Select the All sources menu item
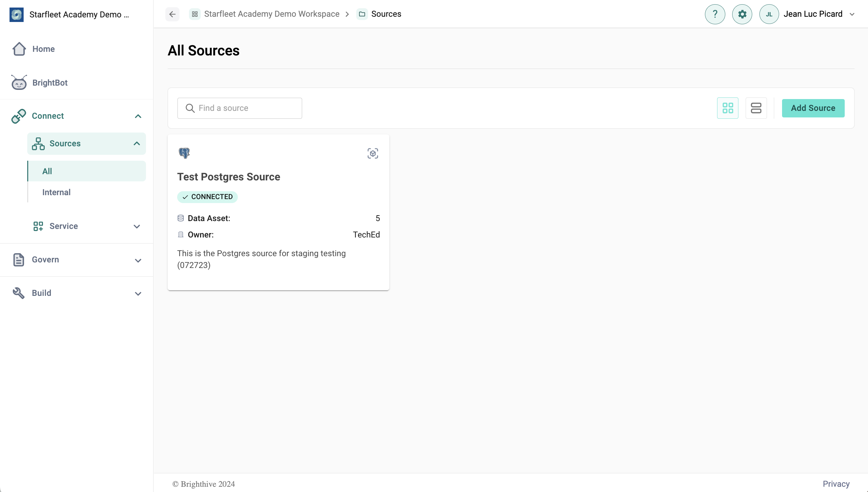868x492 pixels. (87, 171)
